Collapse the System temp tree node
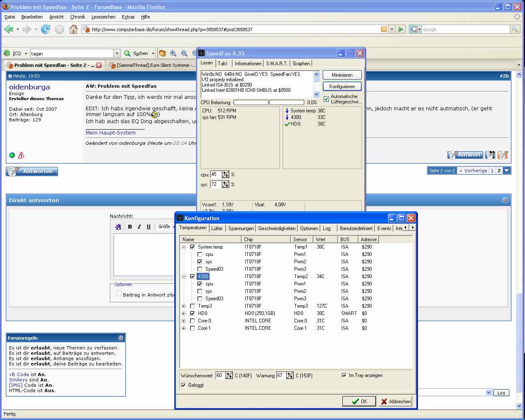The image size is (525, 420). coord(183,247)
